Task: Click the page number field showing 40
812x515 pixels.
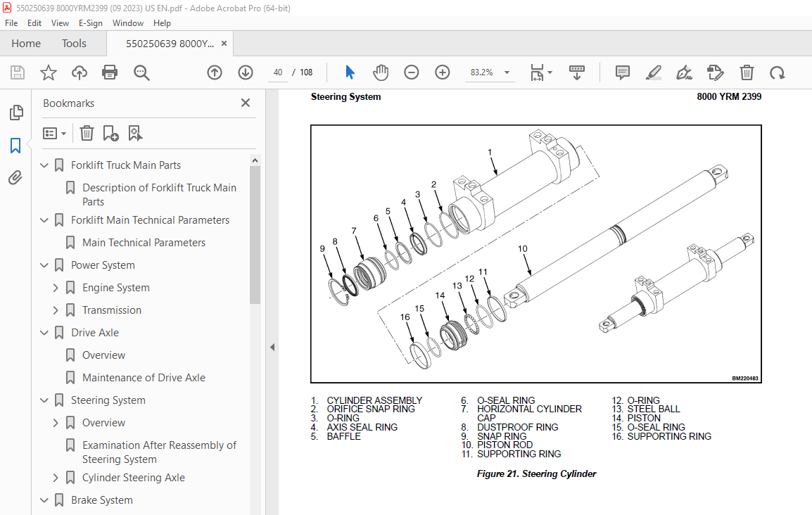Action: [278, 72]
